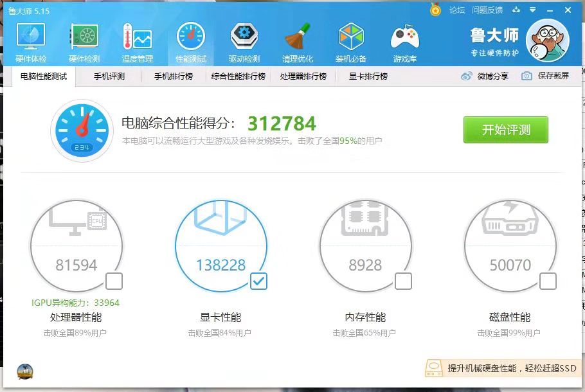This screenshot has width=585, height=392.
Task: Check the 磁盘性能 disk performance checkbox
Action: (x=548, y=281)
